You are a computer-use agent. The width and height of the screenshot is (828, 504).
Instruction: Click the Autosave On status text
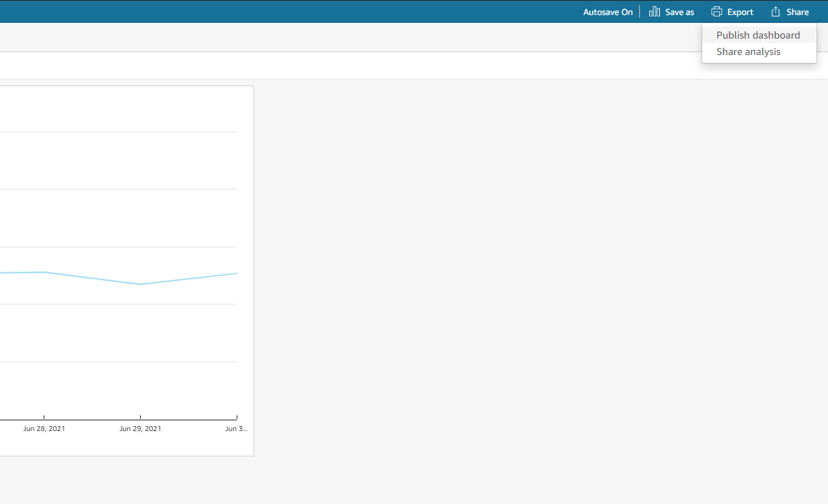608,12
